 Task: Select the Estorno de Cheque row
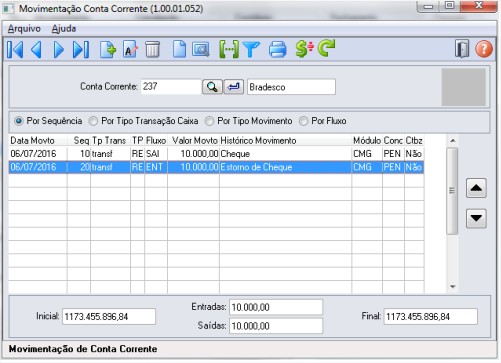point(216,167)
